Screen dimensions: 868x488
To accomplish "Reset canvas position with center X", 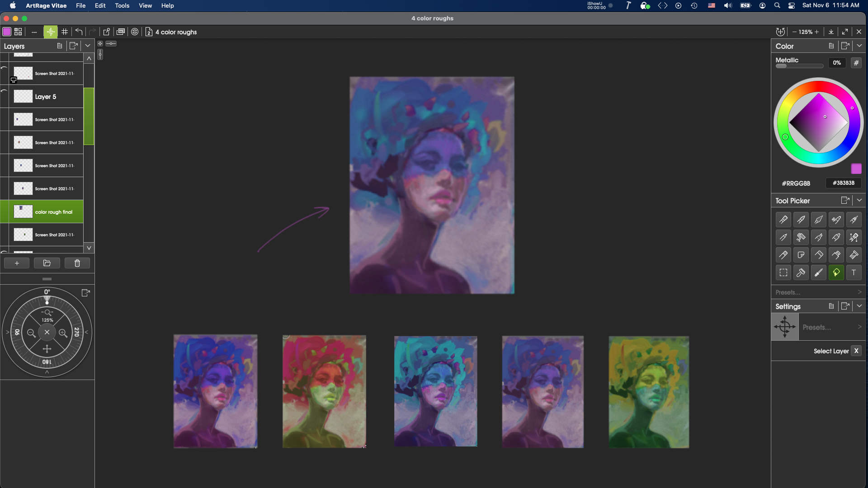I will click(47, 332).
